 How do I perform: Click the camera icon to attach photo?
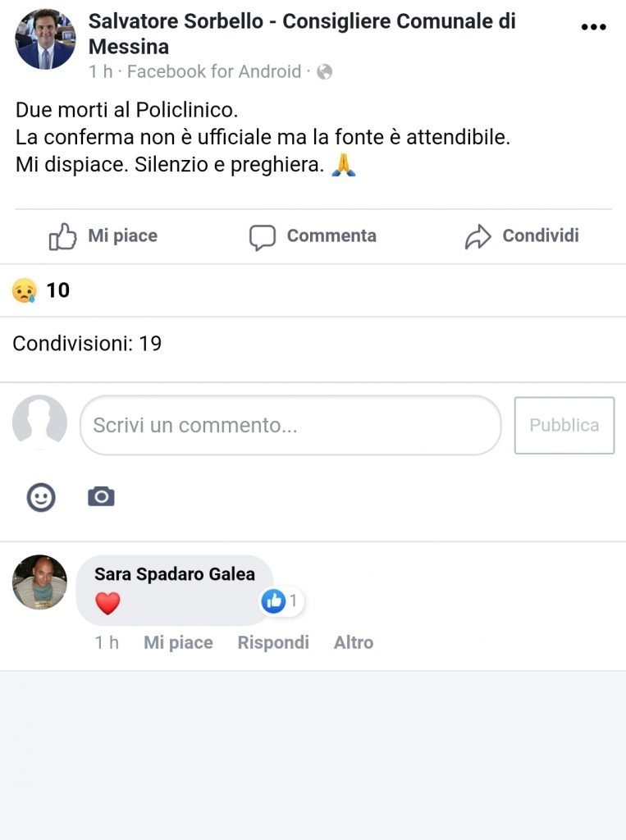[x=101, y=496]
